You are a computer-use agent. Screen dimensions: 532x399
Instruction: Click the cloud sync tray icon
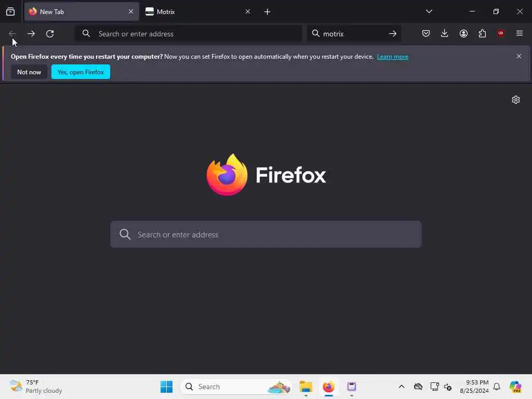[x=418, y=387]
